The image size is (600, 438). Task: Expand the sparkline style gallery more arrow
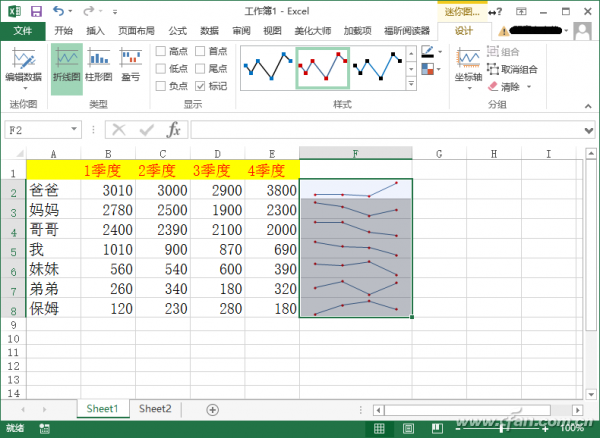412,82
